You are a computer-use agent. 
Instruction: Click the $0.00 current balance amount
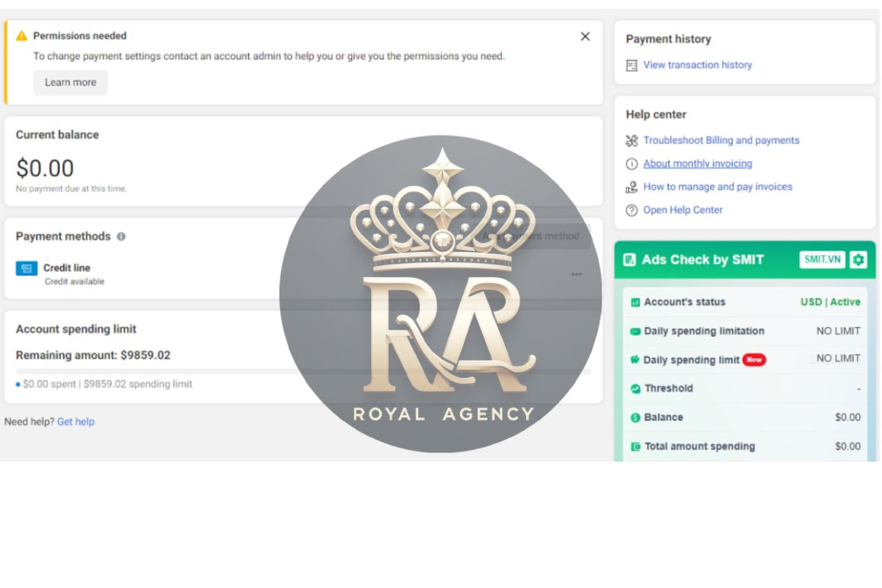pyautogui.click(x=45, y=168)
